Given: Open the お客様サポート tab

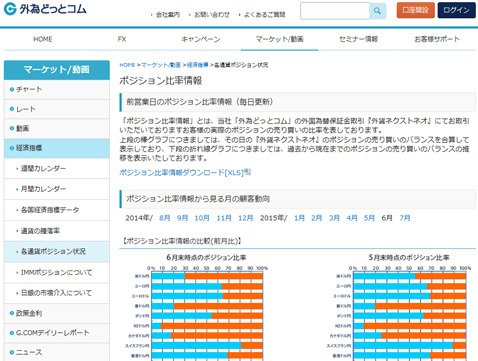Looking at the screenshot, I should tap(437, 39).
